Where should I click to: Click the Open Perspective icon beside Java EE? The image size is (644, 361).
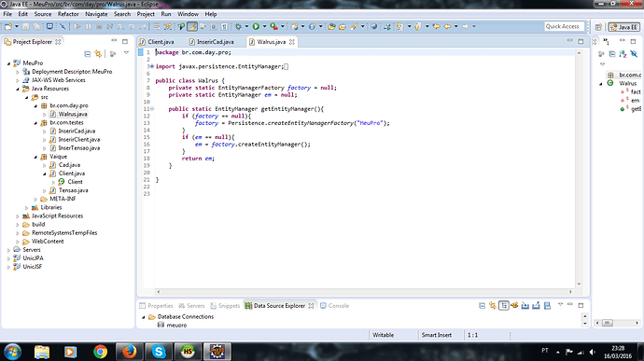point(598,27)
